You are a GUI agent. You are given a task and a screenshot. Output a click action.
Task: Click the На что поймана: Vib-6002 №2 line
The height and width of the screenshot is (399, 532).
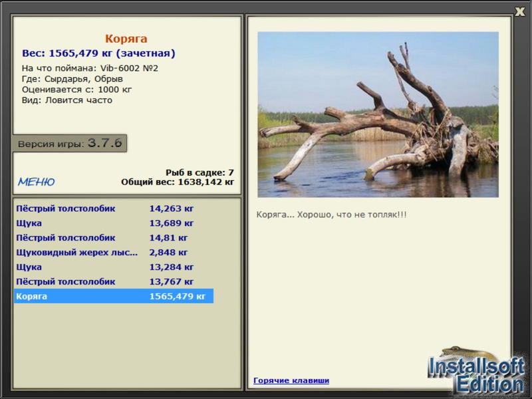click(90, 68)
